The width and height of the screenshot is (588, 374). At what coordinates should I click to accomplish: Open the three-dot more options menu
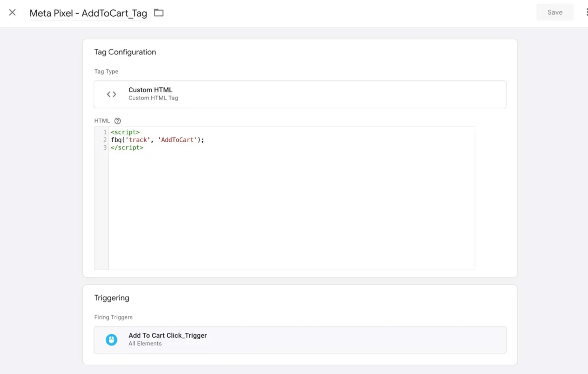coord(586,13)
